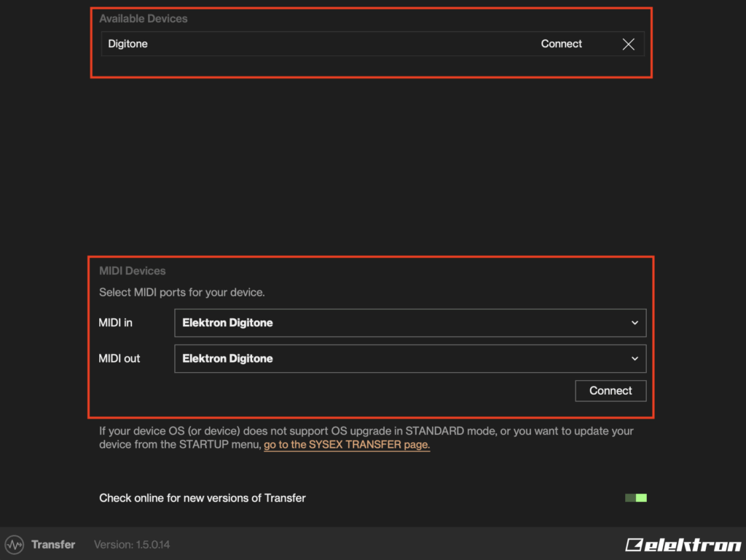
Task: Click the chevron arrow on MIDI out
Action: [x=635, y=359]
